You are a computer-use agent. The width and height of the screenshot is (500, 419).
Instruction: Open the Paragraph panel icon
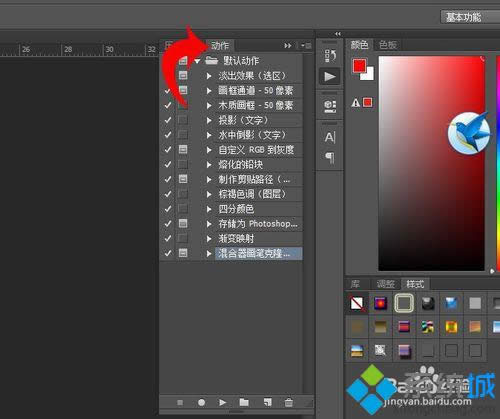(330, 157)
